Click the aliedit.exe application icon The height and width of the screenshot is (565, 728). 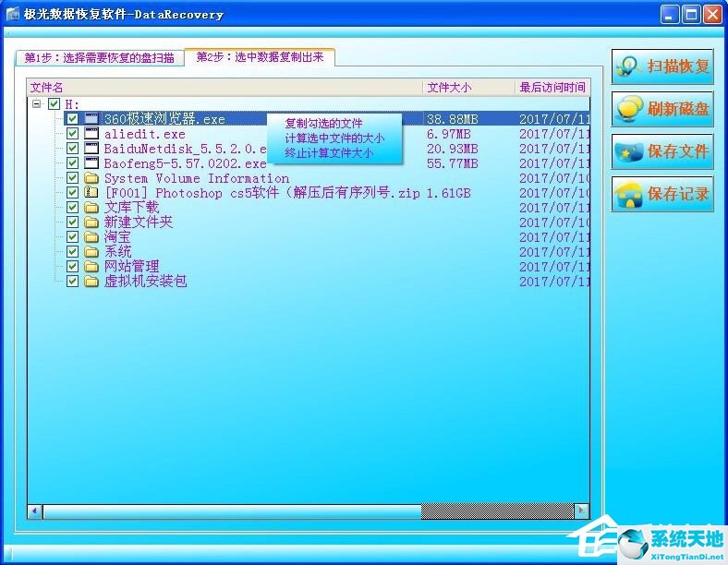[x=91, y=134]
